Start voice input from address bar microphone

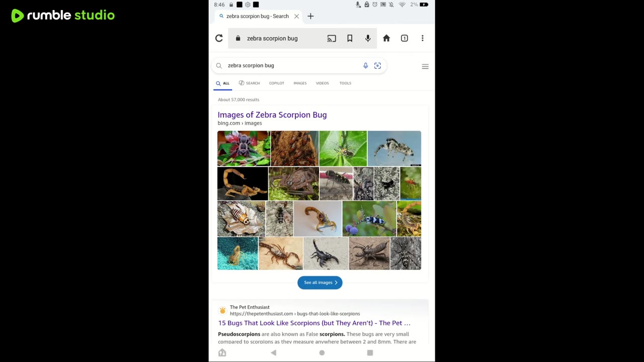(368, 38)
